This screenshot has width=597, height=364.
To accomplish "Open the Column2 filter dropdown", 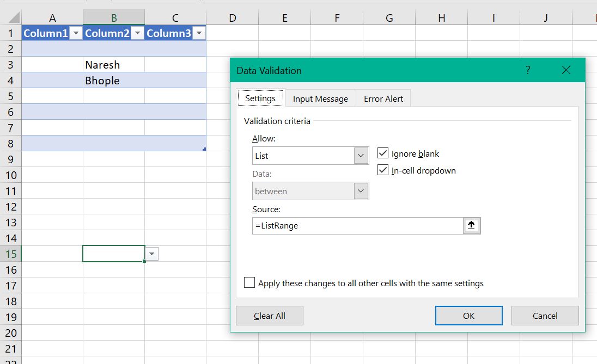I will [x=137, y=33].
